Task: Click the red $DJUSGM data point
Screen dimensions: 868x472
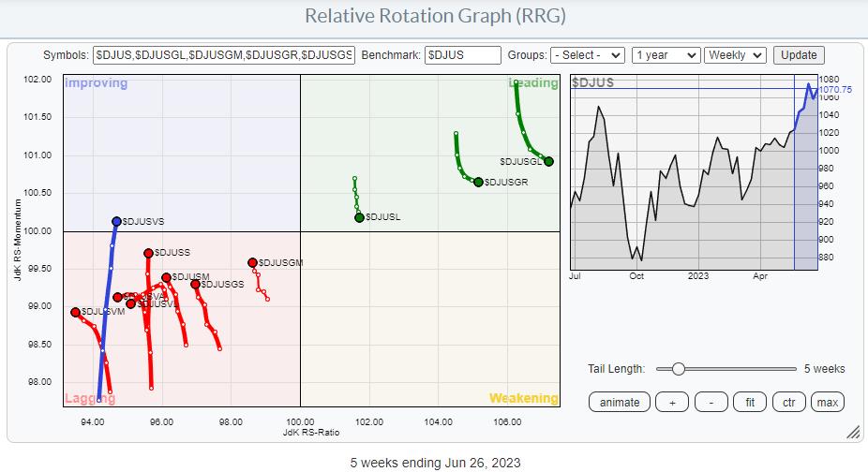Action: point(252,263)
